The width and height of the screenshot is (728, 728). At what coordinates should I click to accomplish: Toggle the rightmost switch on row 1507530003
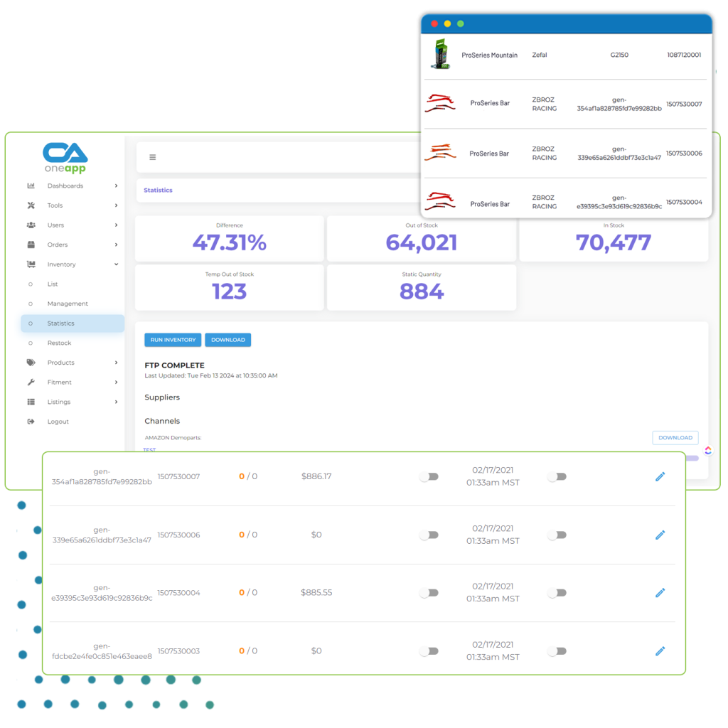click(557, 651)
